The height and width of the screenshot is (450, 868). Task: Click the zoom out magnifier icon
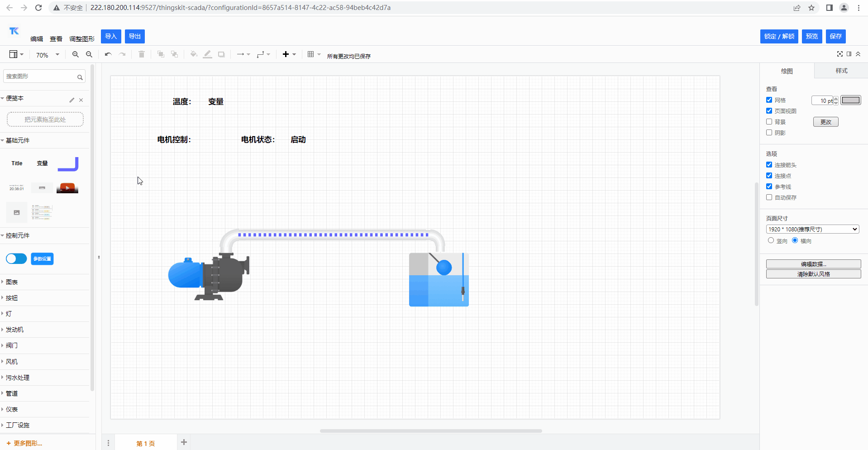click(89, 54)
